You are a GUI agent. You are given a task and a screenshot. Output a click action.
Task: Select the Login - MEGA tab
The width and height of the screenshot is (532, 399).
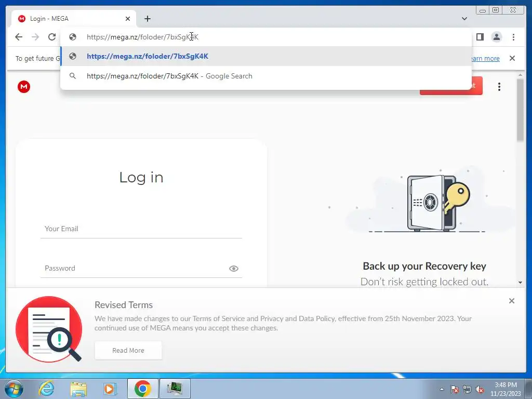pos(74,19)
